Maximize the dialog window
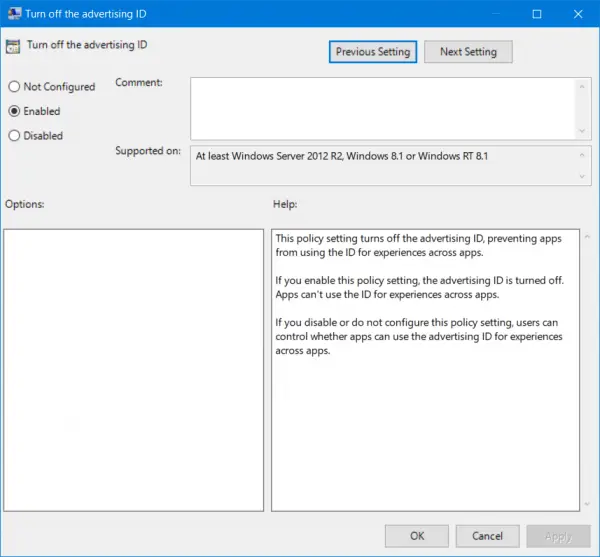 [x=537, y=14]
